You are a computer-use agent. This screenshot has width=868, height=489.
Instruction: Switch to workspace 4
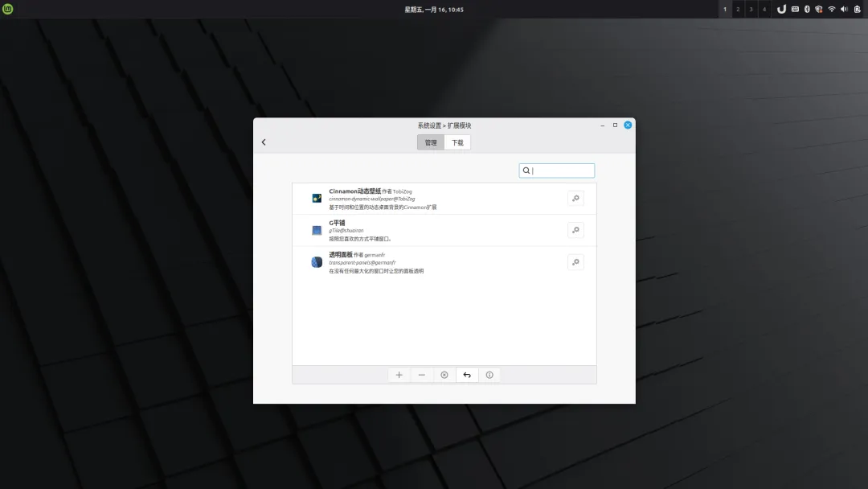click(764, 9)
